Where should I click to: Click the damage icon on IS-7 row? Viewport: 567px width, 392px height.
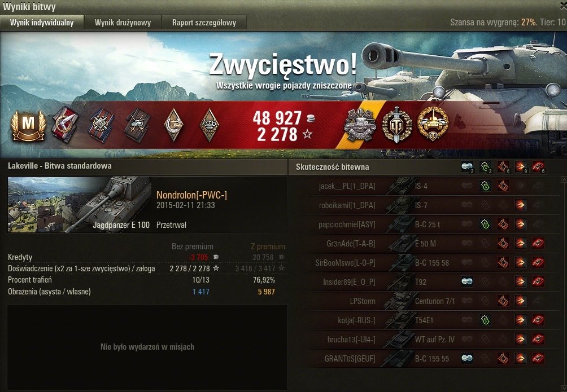click(x=520, y=205)
